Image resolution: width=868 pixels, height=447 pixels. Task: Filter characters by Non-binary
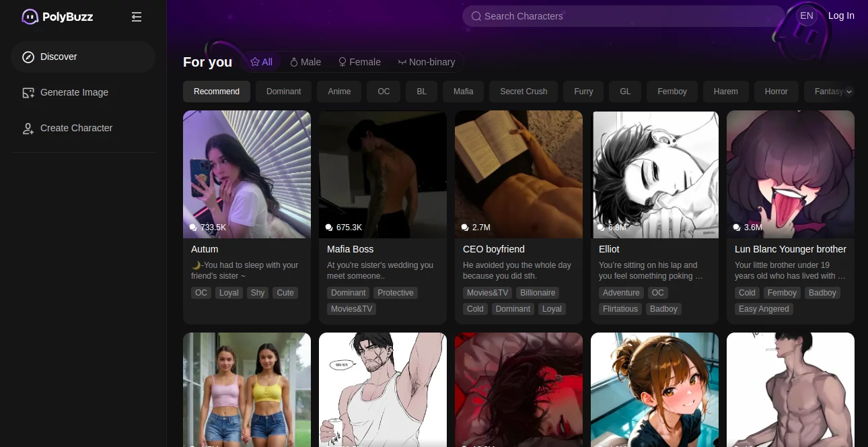coord(426,62)
